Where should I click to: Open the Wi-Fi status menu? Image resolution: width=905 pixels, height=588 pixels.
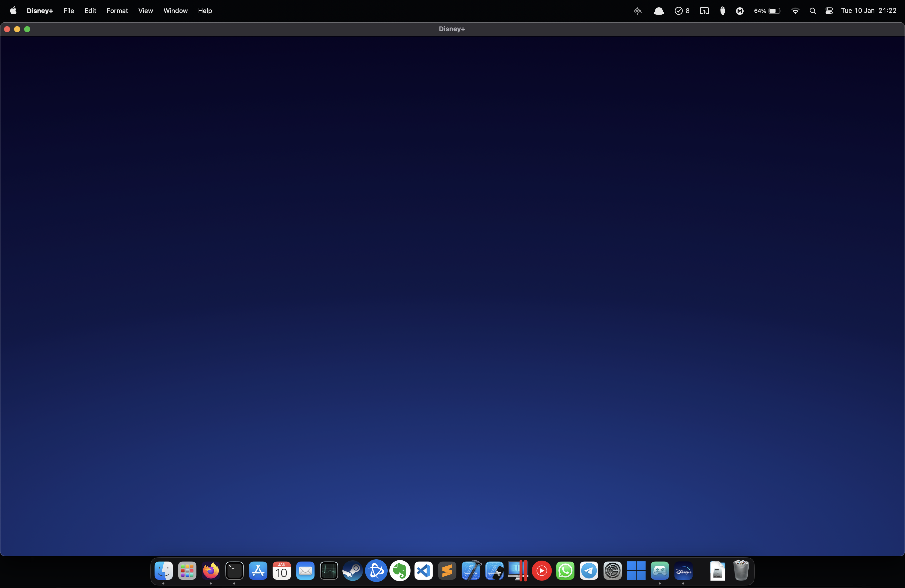795,11
